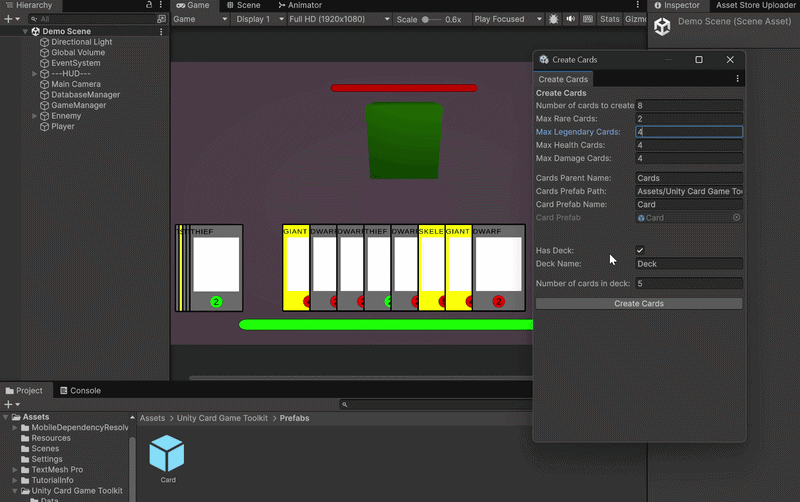Viewport: 800px width, 502px height.
Task: Open Create Cards tab kebab menu
Action: pyautogui.click(x=737, y=79)
